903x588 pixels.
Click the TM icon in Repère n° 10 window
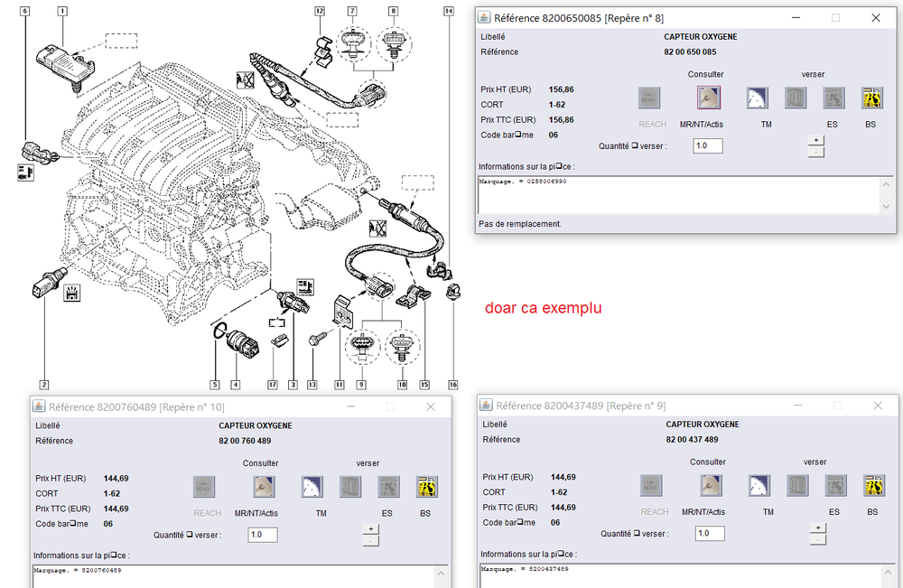[312, 487]
